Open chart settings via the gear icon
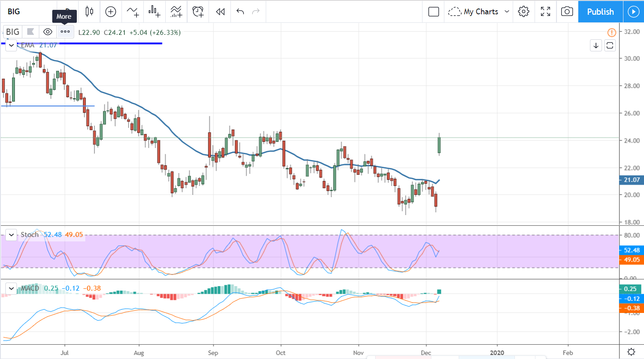644x359 pixels. 523,12
